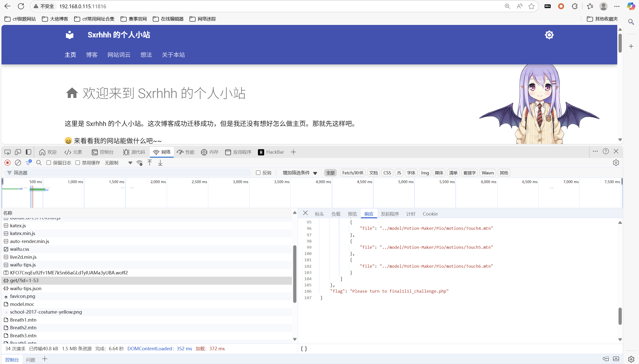Toggle the network filter funnel icon
This screenshot has width=639, height=364.
(x=28, y=162)
